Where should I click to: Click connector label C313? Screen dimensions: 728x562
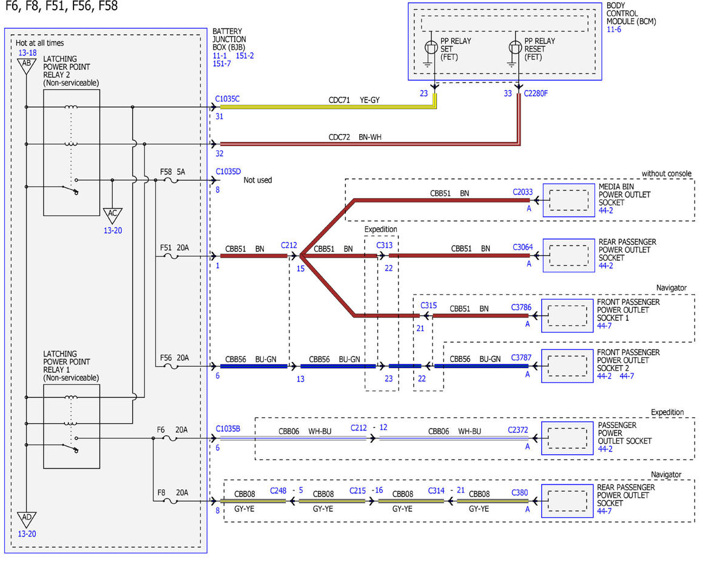pyautogui.click(x=385, y=245)
